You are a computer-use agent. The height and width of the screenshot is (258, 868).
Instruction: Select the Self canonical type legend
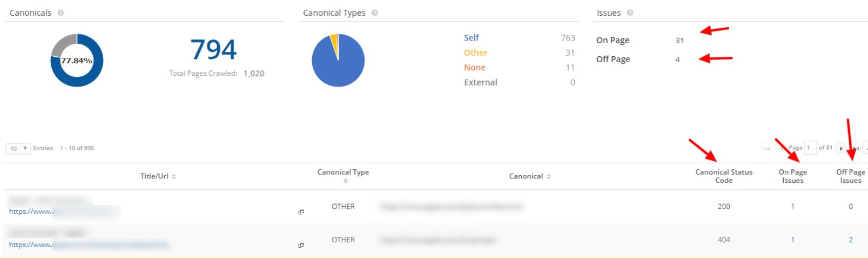pos(471,38)
